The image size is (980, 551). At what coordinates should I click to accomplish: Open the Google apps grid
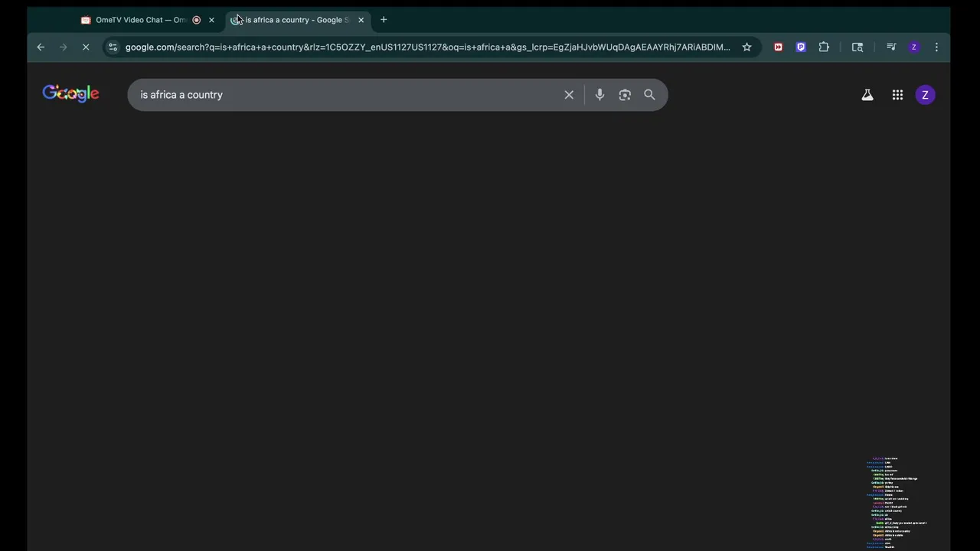click(x=897, y=95)
